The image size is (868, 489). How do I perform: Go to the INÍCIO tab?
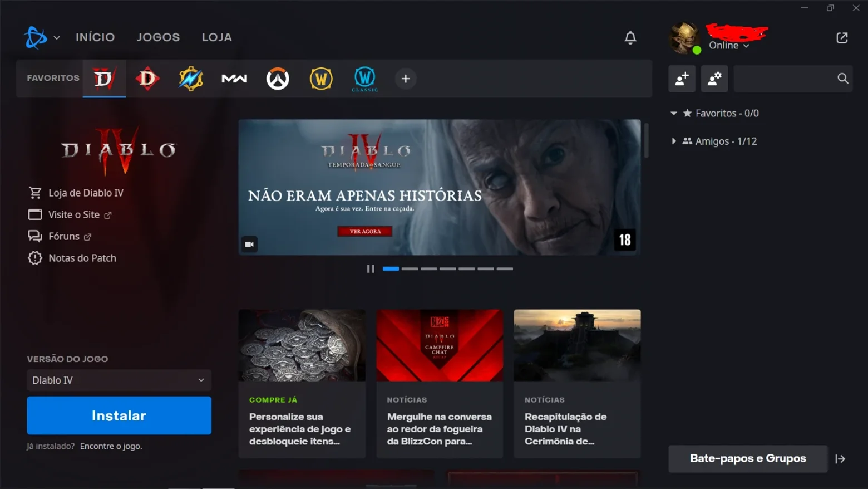click(95, 37)
